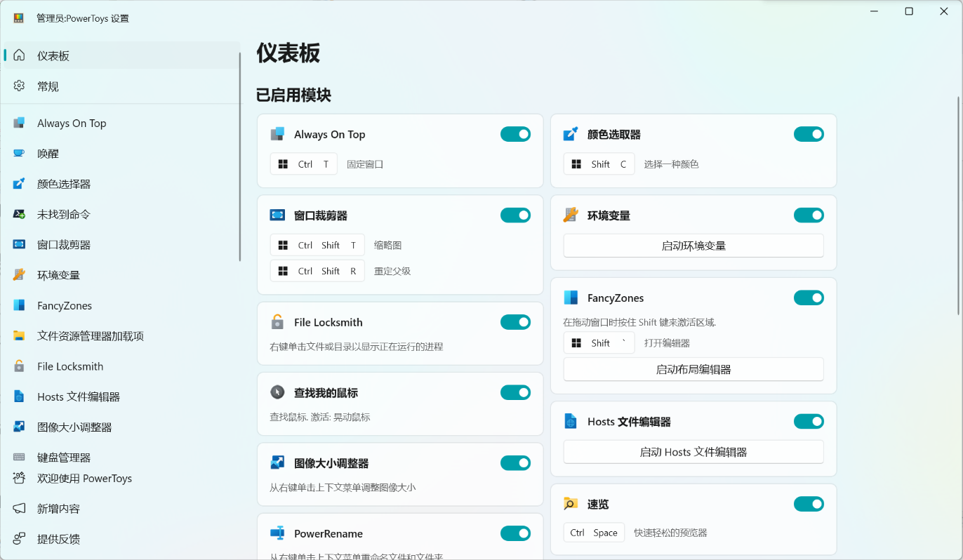The width and height of the screenshot is (963, 560).
Task: Click the 重定父级 shortcut label
Action: (x=392, y=271)
